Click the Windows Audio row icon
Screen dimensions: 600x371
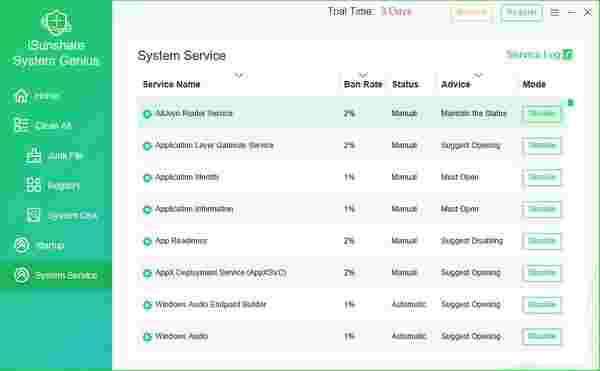coord(147,337)
